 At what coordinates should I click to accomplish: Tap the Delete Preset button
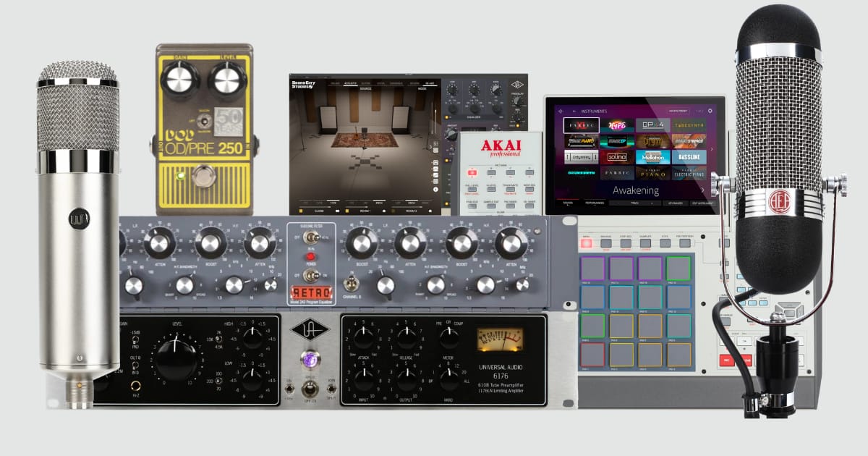coord(678,111)
